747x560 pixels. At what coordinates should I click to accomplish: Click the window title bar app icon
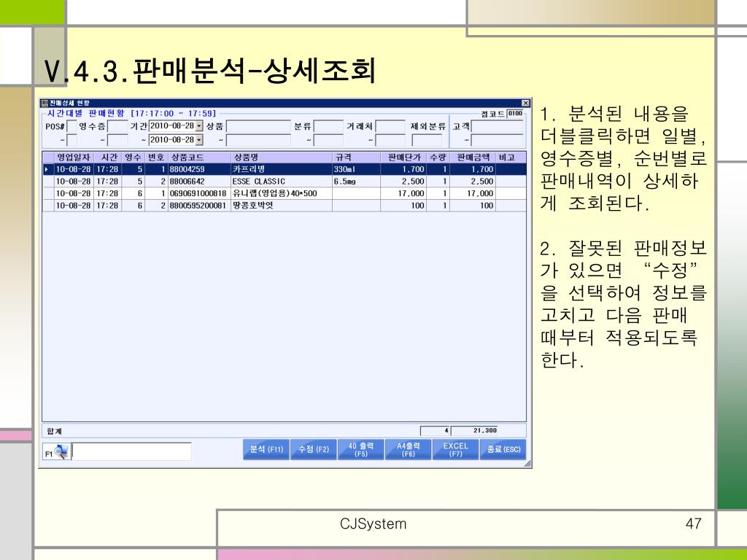[44, 104]
